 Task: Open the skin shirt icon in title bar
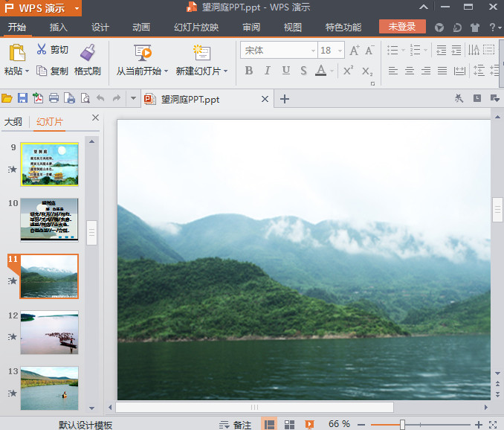click(x=475, y=28)
